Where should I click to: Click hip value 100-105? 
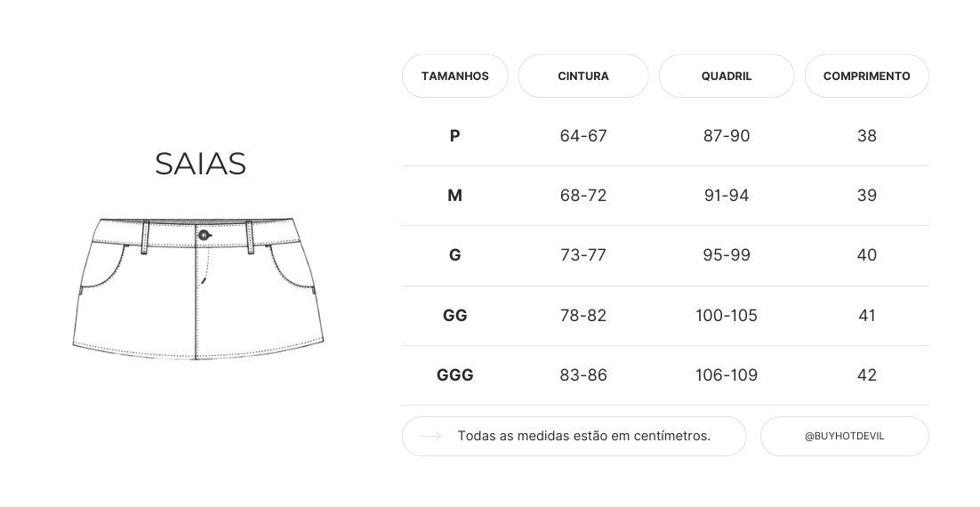click(x=726, y=316)
